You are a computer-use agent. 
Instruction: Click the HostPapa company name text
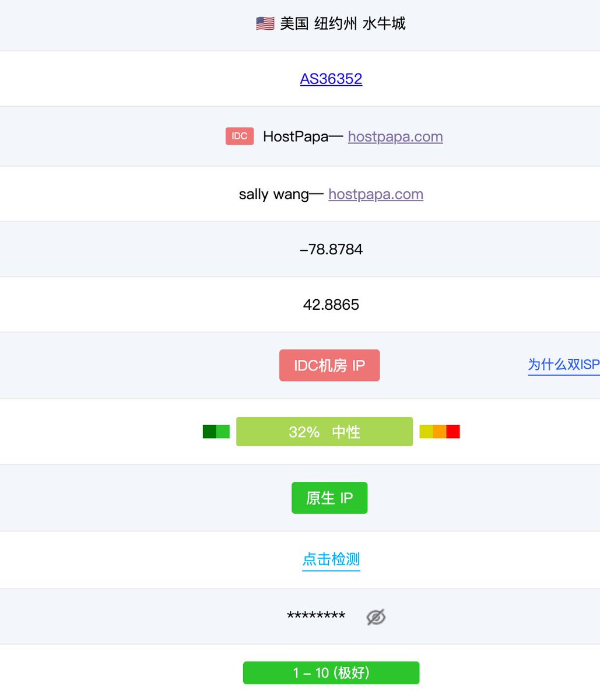(296, 136)
